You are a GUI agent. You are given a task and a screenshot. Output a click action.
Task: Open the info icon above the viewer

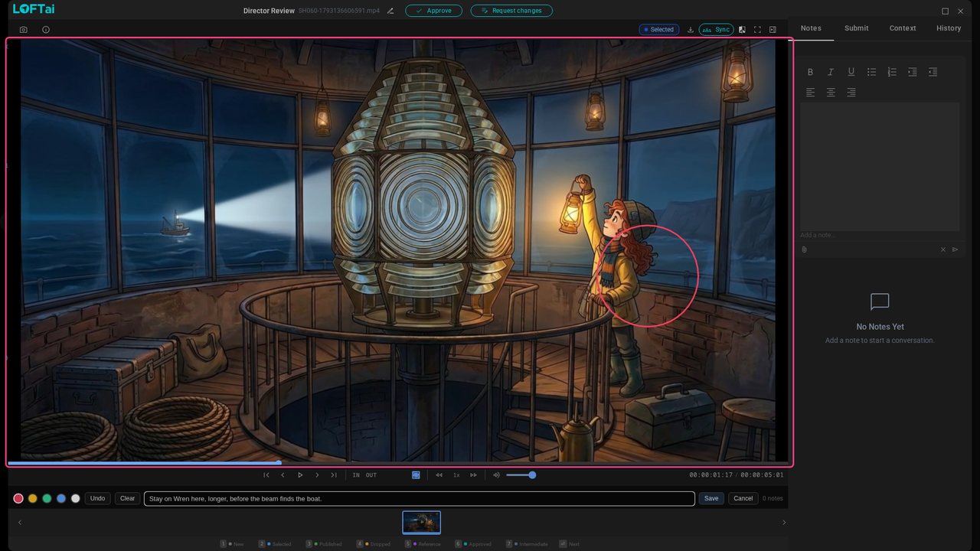(46, 30)
